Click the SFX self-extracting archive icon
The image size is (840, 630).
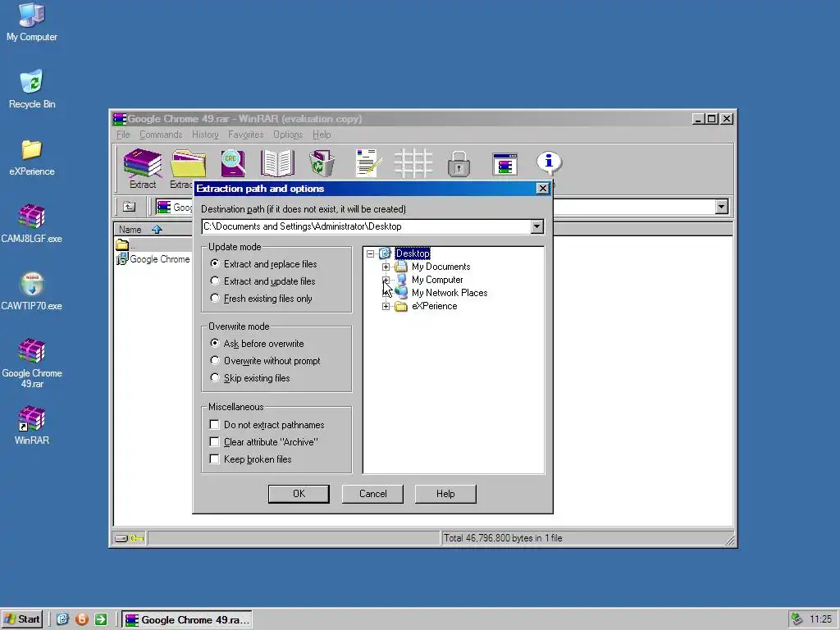(x=504, y=164)
